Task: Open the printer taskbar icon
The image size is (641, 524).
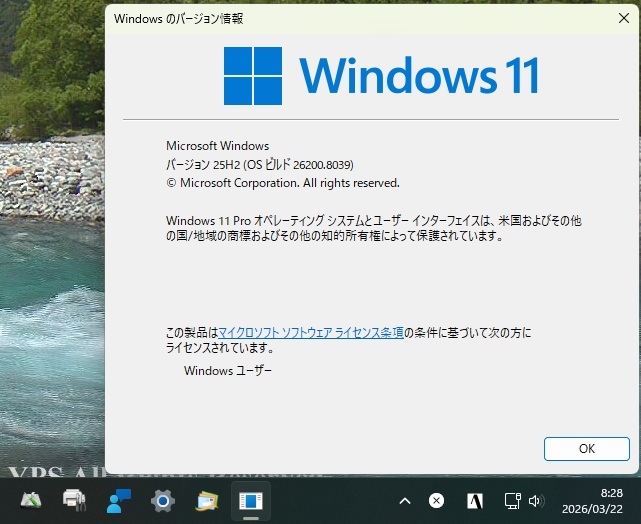Action: pos(74,500)
